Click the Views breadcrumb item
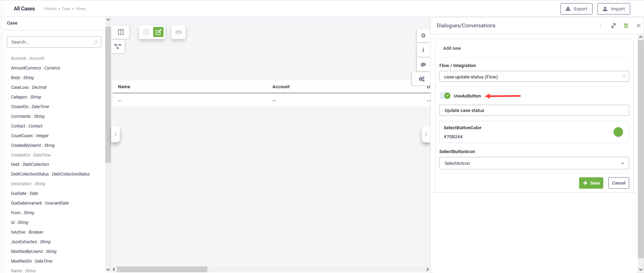The height and width of the screenshot is (273, 644). click(81, 9)
